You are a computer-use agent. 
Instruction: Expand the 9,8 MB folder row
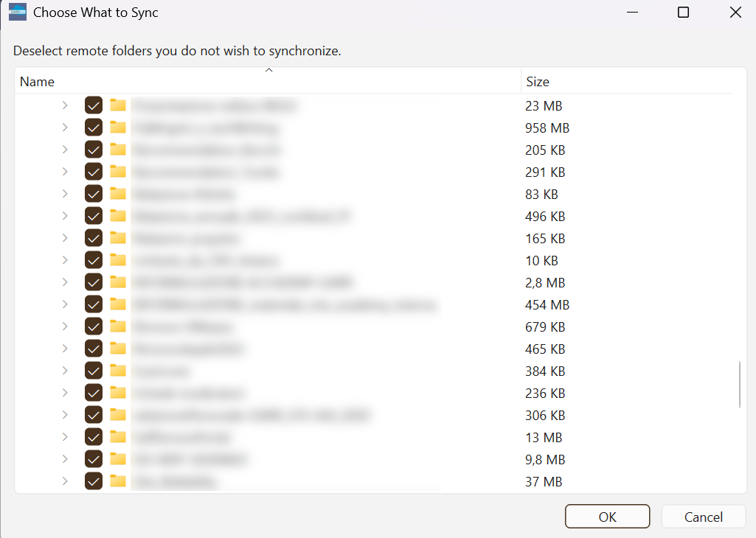click(64, 458)
